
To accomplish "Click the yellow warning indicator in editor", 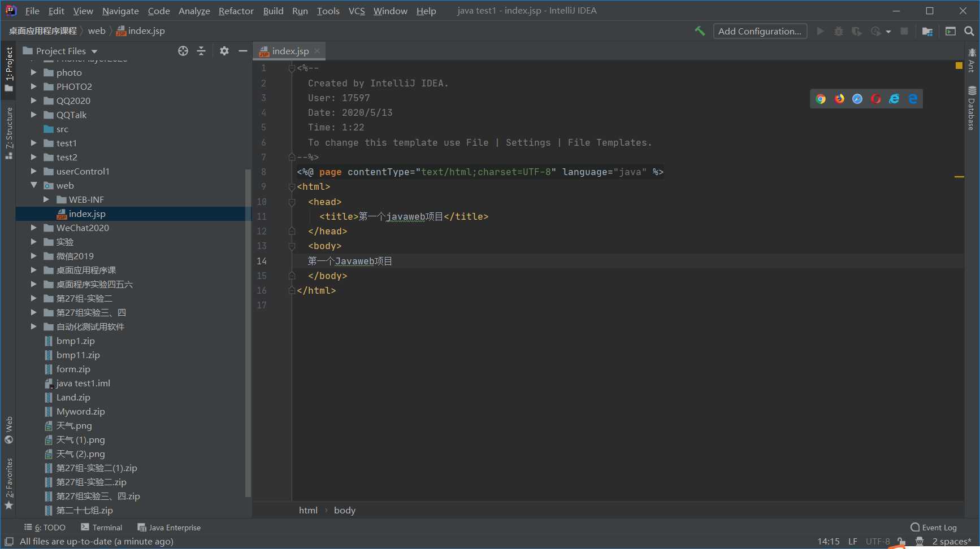I will click(x=959, y=66).
